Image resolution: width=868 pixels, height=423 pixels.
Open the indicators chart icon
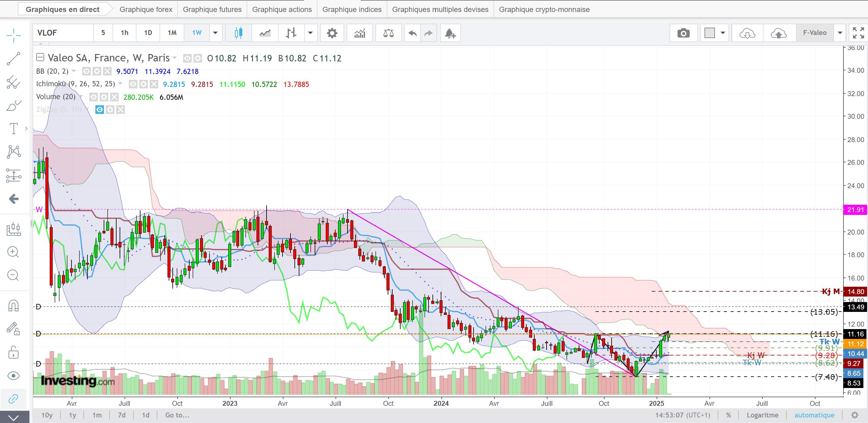359,33
